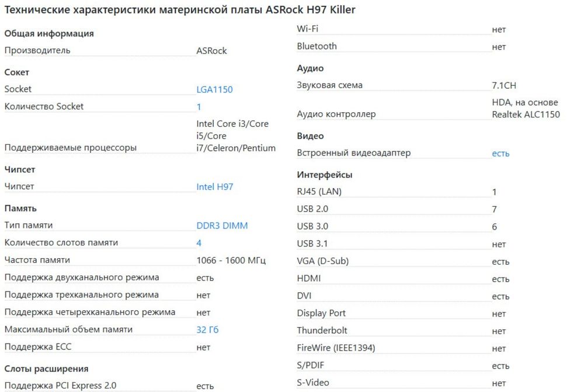
Task: Open the LGA1150 socket link
Action: coord(214,90)
